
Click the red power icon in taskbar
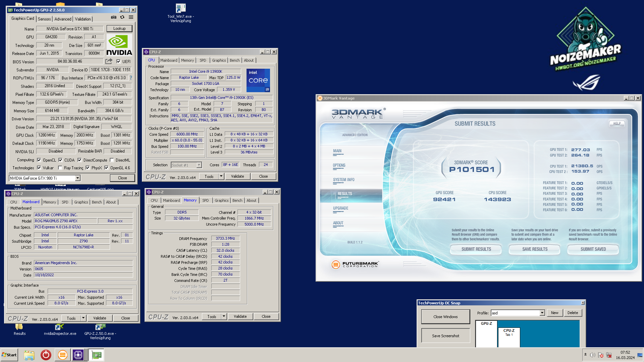(x=46, y=355)
